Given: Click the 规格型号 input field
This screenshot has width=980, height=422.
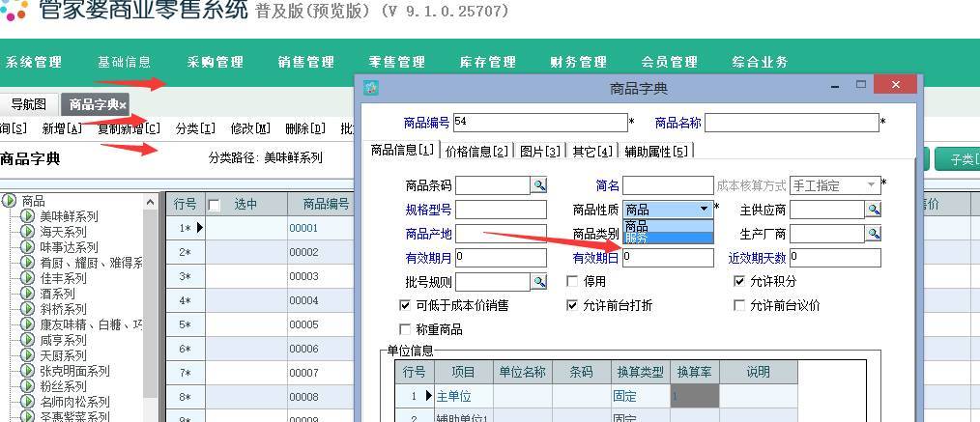Looking at the screenshot, I should pos(501,210).
